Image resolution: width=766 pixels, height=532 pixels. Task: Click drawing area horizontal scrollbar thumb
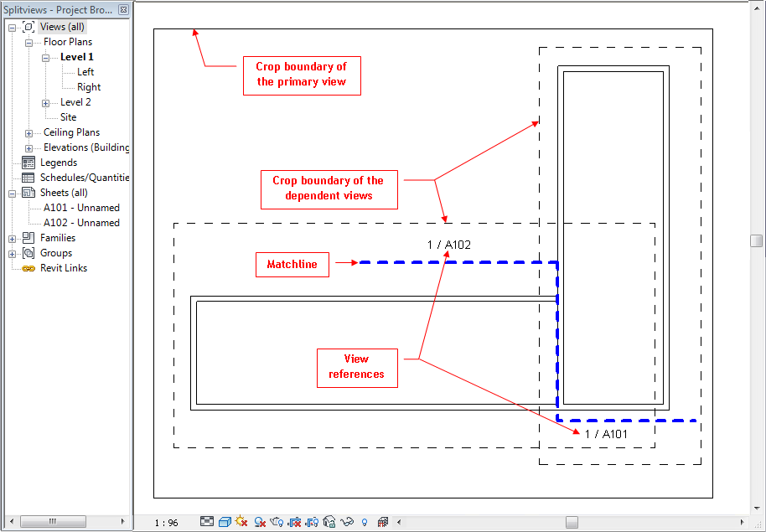(572, 522)
